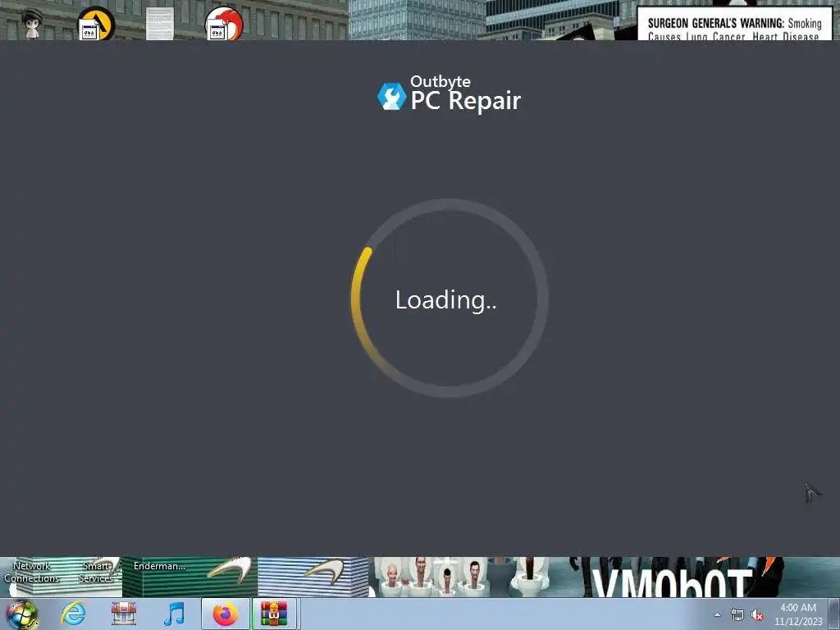The image size is (840, 630).
Task: Click the Outbyte PC Repair logo
Action: point(449,95)
